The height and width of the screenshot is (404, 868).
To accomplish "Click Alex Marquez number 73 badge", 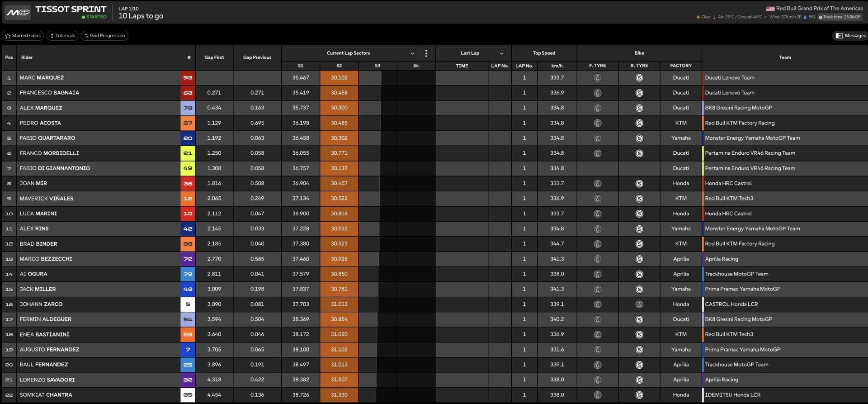I will [x=188, y=108].
